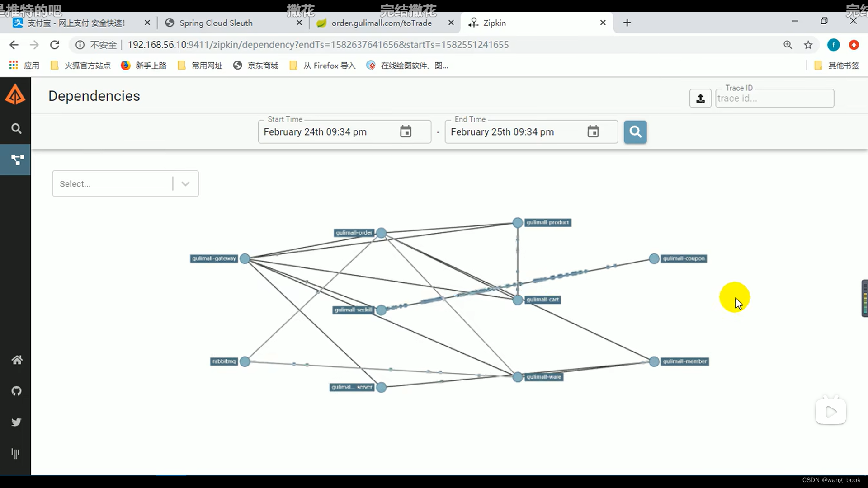Open the 常用网址 bookmark folder
The height and width of the screenshot is (488, 868).
click(200, 66)
